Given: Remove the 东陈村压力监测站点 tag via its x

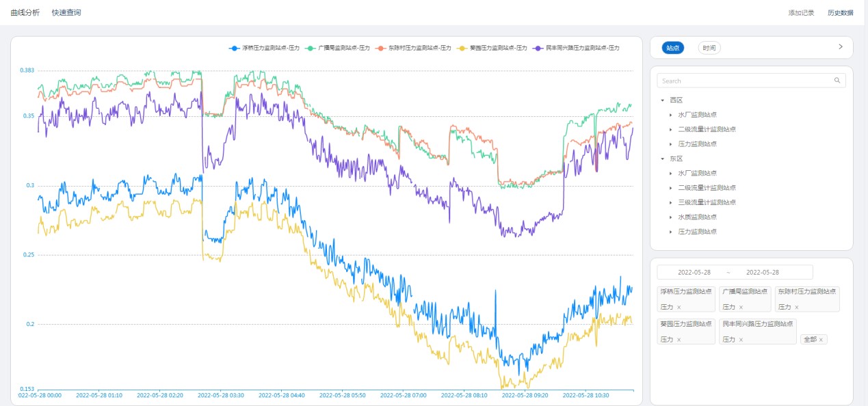Looking at the screenshot, I should coord(797,308).
